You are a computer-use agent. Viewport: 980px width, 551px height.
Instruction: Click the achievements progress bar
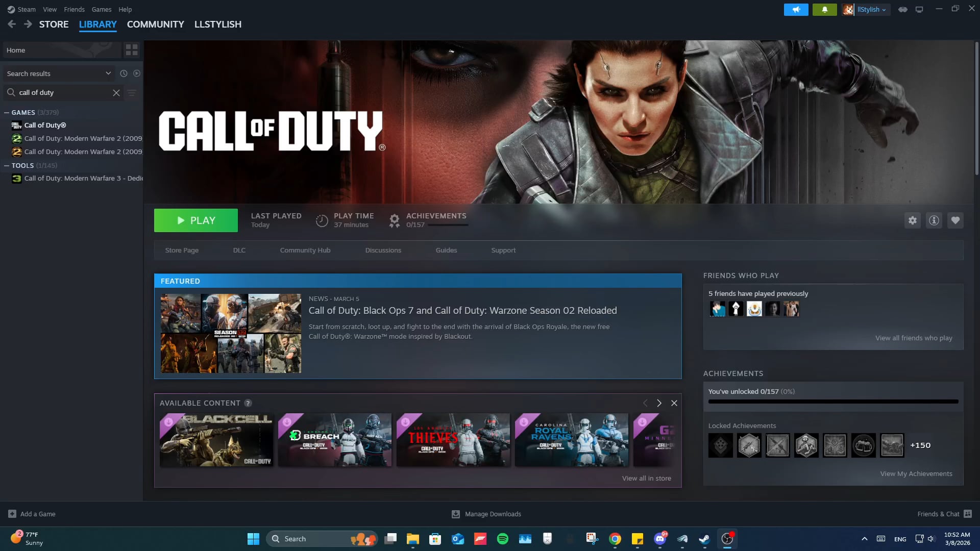coord(833,402)
